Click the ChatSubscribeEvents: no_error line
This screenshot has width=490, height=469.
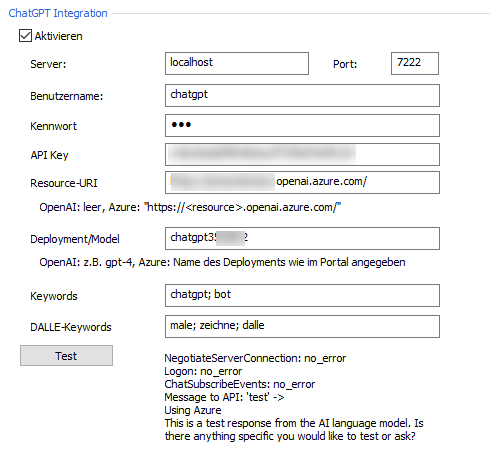(240, 384)
